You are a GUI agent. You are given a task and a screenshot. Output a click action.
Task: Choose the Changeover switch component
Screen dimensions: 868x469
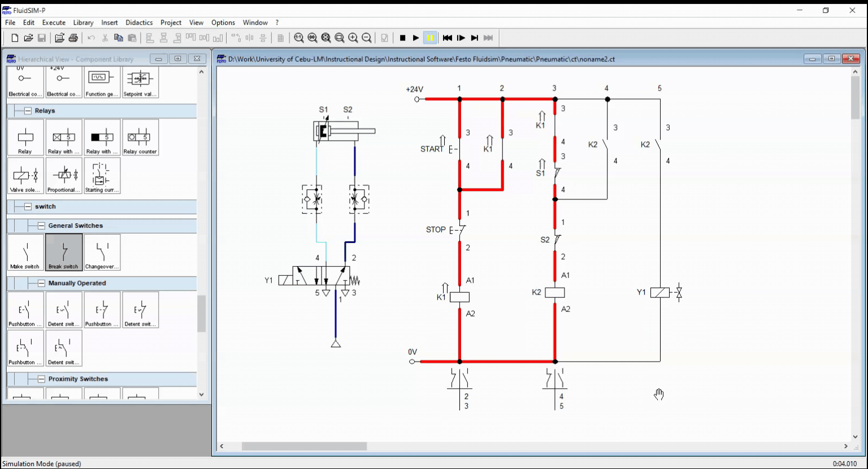102,253
